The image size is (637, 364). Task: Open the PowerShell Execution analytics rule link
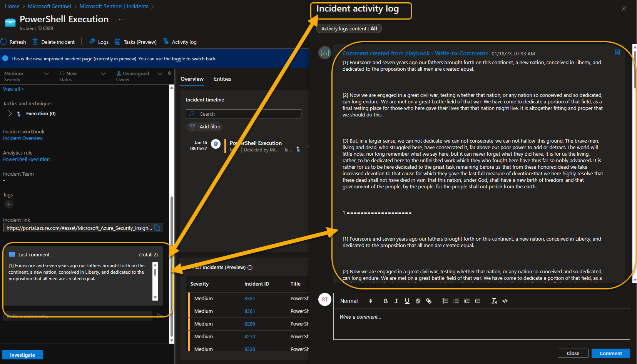pyautogui.click(x=26, y=159)
